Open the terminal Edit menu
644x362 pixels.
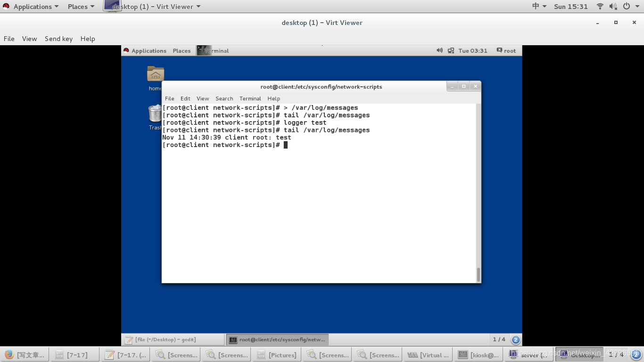(x=185, y=99)
